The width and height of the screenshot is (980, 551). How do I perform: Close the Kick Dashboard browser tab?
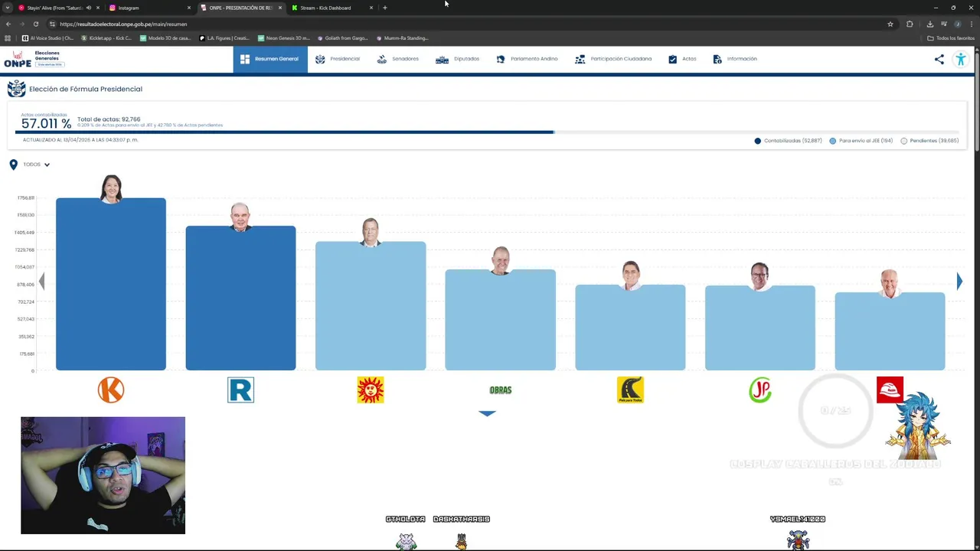[x=371, y=8]
